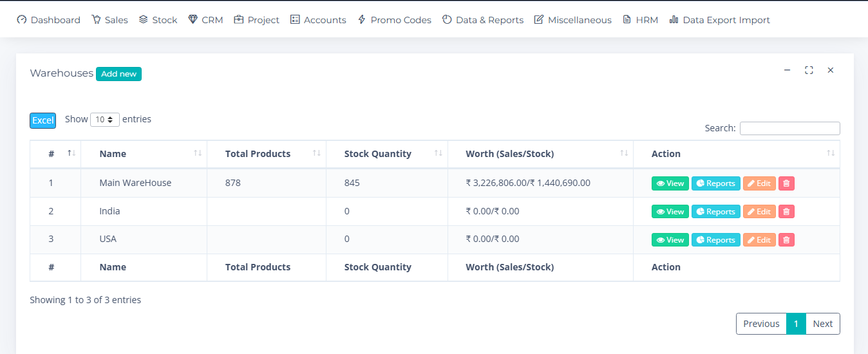Delete the India warehouse via trash icon

(x=786, y=211)
